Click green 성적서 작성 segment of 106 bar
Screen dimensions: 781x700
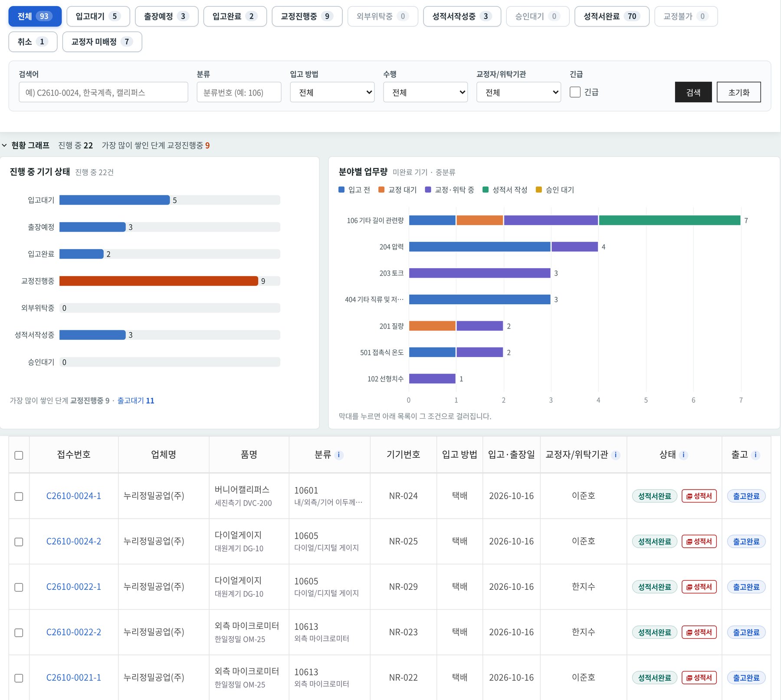(x=669, y=220)
